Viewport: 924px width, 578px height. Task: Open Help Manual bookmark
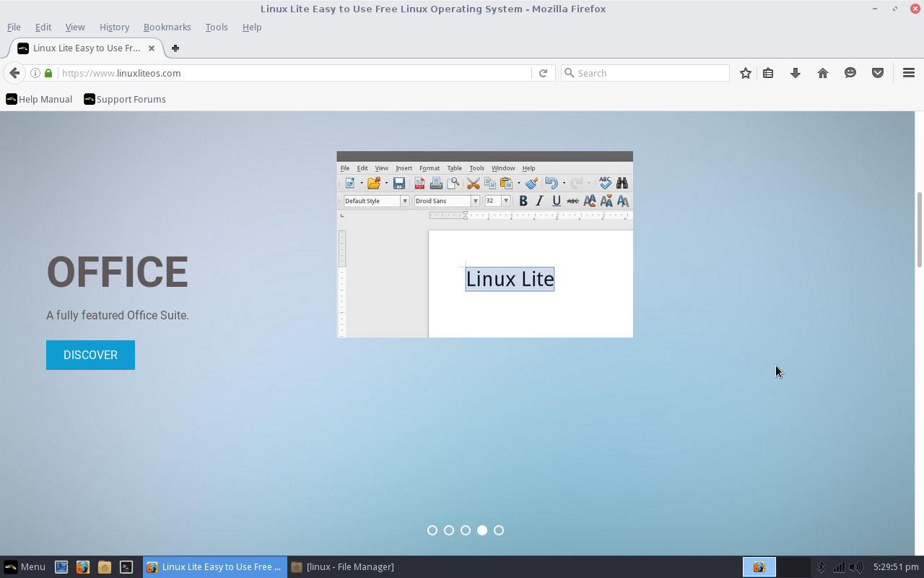(x=39, y=99)
